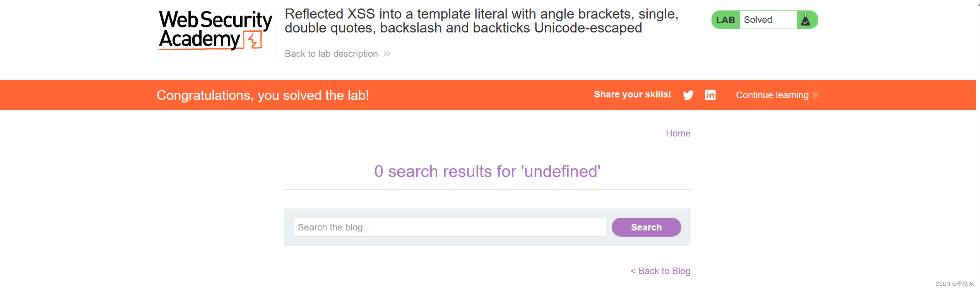Click the lab title heading
The image size is (980, 290).
coord(482,21)
